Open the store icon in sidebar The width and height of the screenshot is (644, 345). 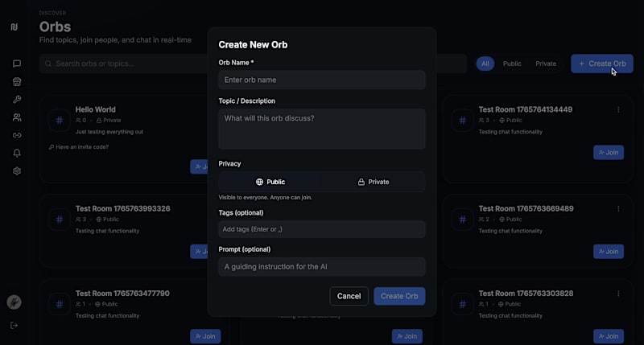pyautogui.click(x=17, y=81)
